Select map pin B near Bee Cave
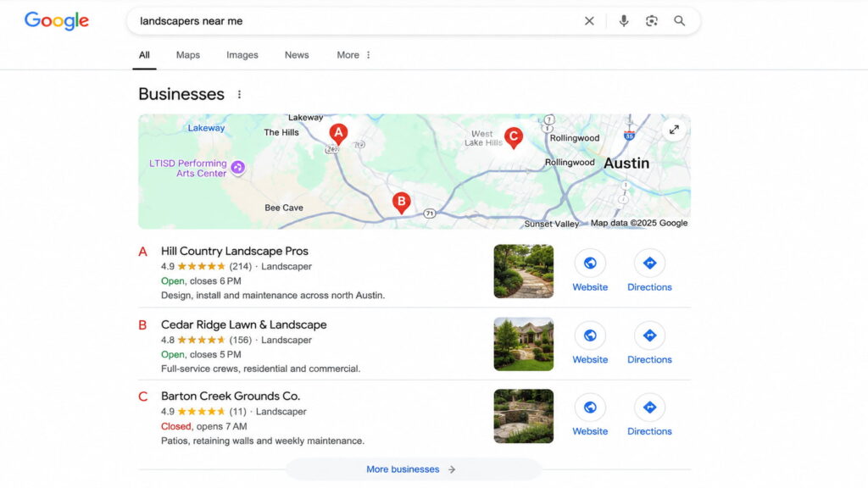This screenshot has width=868, height=488. pos(401,203)
